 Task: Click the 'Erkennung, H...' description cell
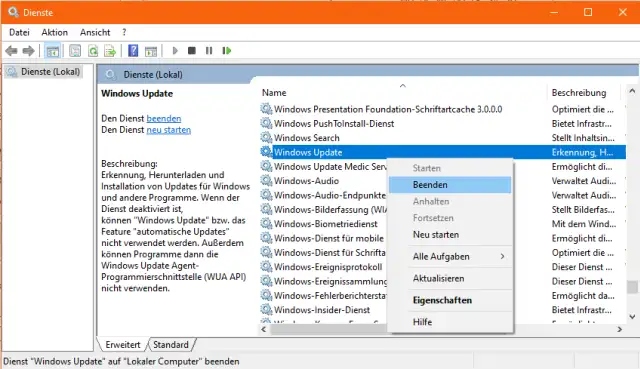(x=582, y=152)
